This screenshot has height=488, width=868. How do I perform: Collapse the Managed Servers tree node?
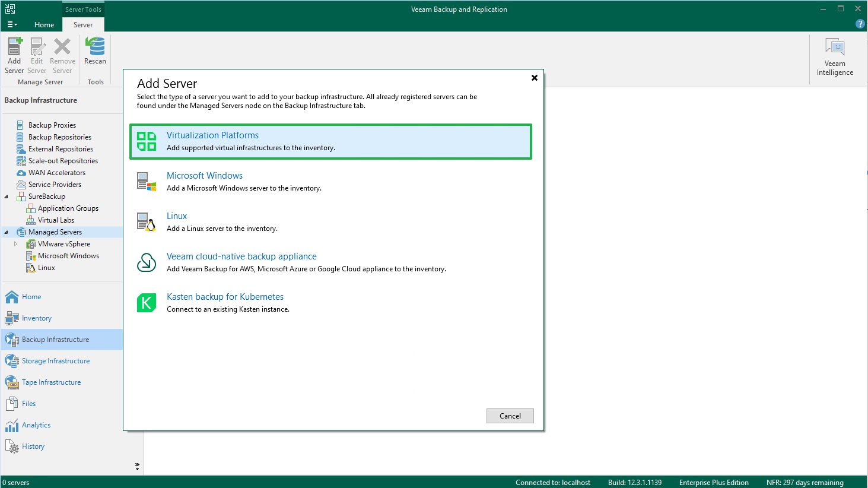tap(7, 232)
